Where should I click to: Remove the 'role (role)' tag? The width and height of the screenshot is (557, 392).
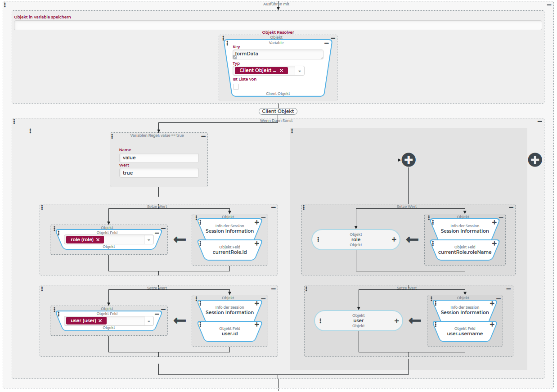pos(98,240)
